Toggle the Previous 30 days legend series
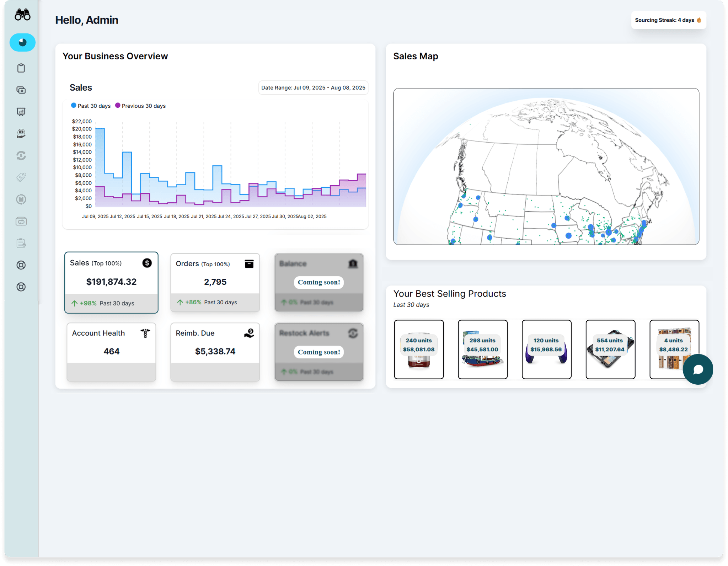This screenshot has height=566, width=728. point(140,106)
